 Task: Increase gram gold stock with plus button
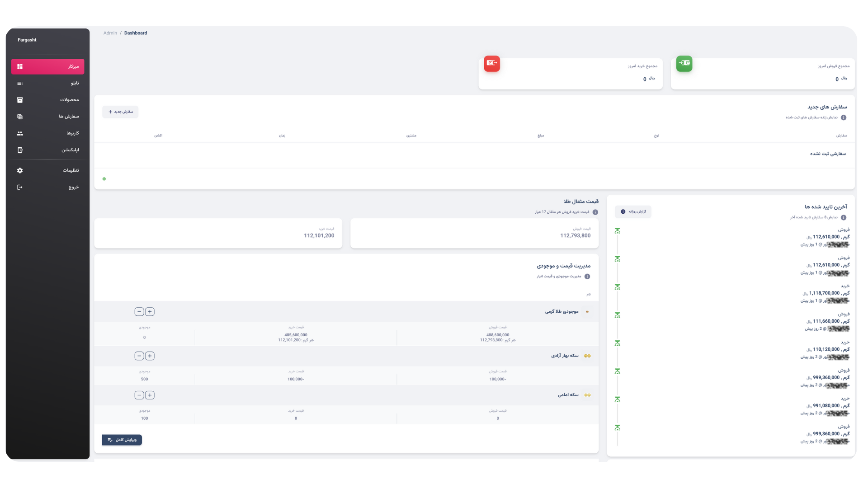[150, 312]
